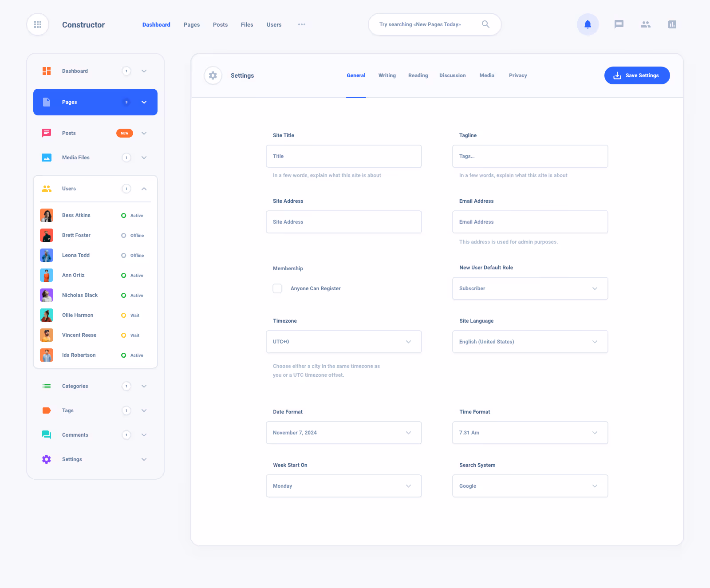Click the Settings gear beside Settings header
Viewport: 710px width, 588px height.
coord(213,75)
